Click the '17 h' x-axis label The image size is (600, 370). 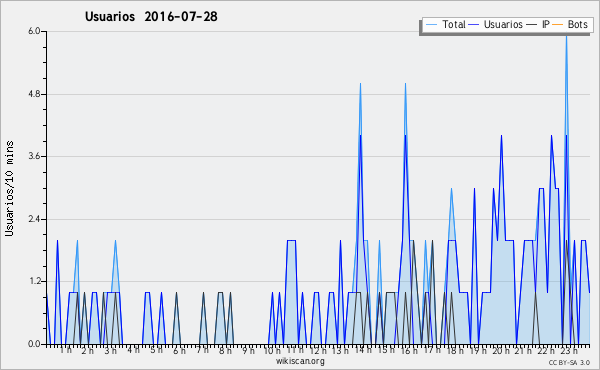tap(432, 350)
